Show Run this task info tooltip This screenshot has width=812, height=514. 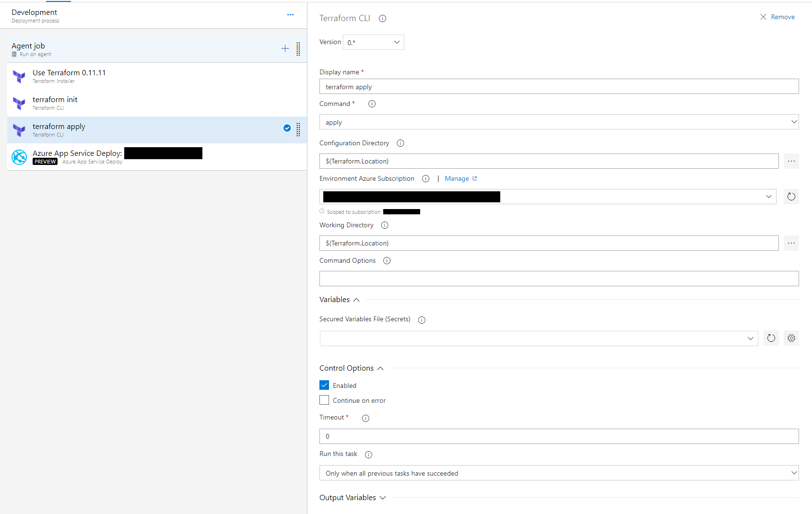coord(368,455)
